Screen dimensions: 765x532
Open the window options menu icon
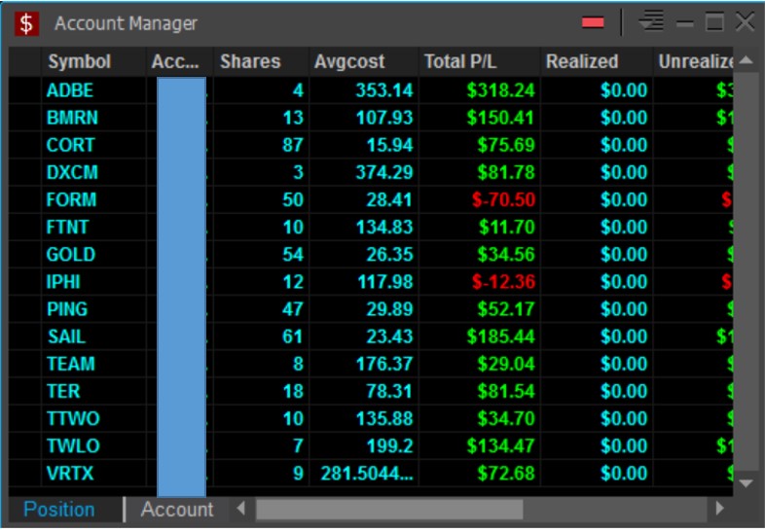coord(651,22)
